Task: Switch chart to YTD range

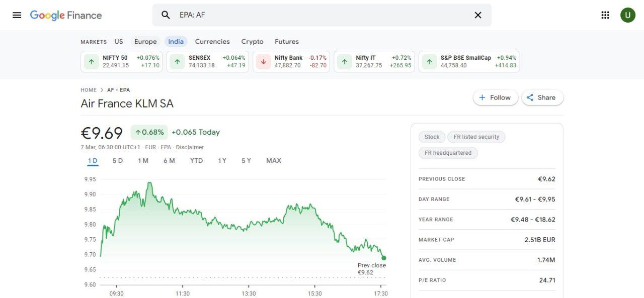Action: 197,161
